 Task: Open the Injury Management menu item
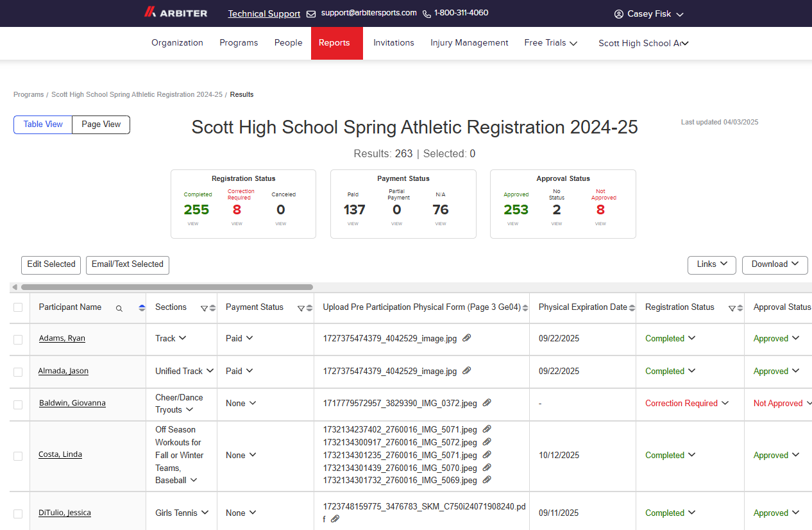tap(469, 42)
